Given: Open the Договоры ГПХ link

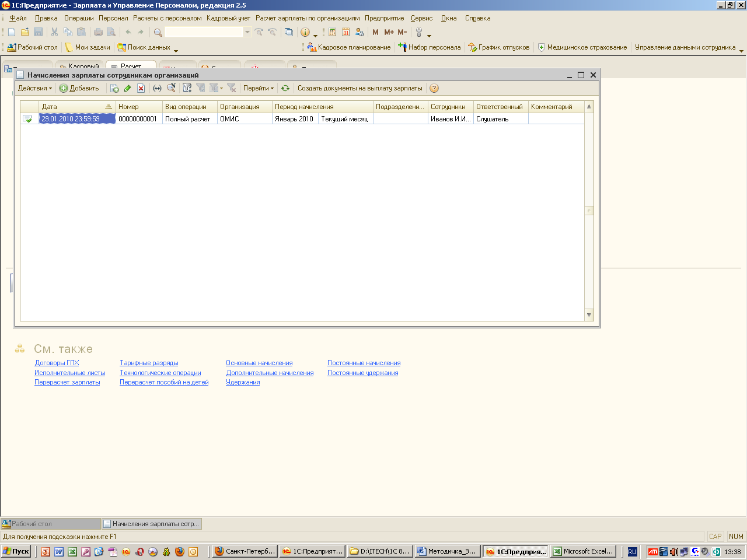Looking at the screenshot, I should [x=57, y=363].
